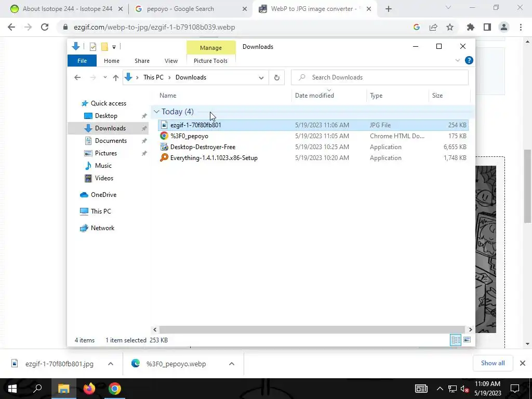
Task: Collapse the Today (4) group
Action: click(156, 112)
